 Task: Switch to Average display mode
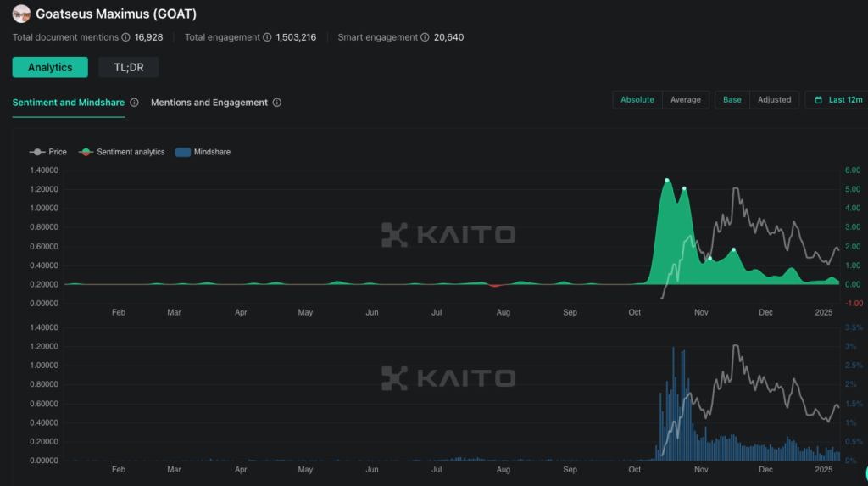click(x=685, y=100)
